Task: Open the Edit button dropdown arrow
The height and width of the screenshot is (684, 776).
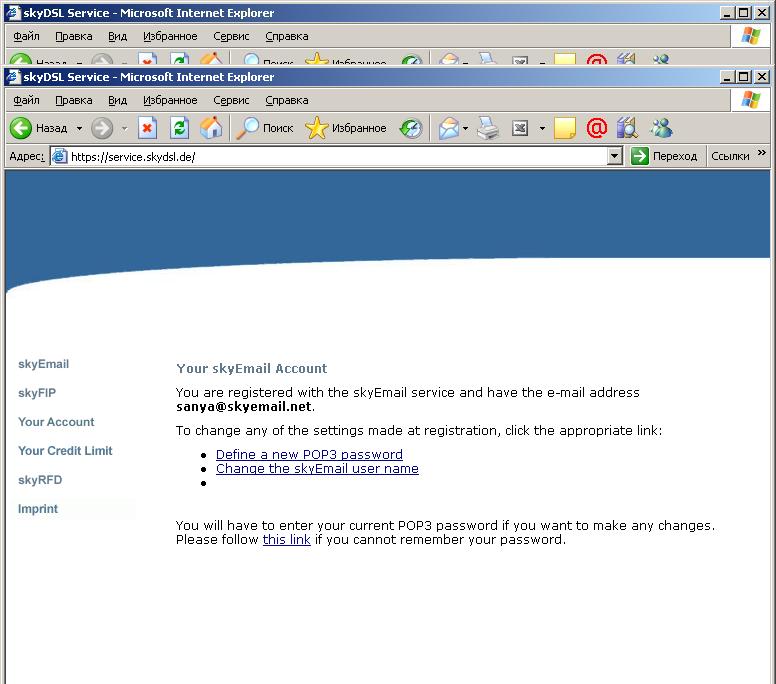Action: coord(542,128)
